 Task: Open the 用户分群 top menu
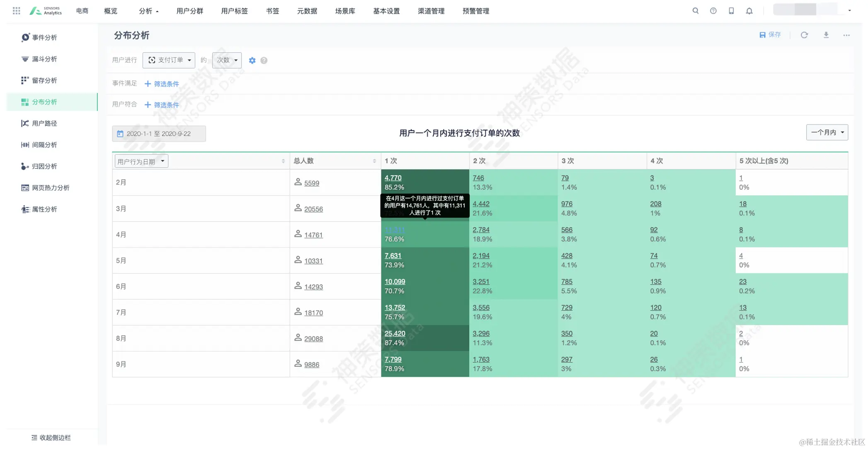click(189, 11)
